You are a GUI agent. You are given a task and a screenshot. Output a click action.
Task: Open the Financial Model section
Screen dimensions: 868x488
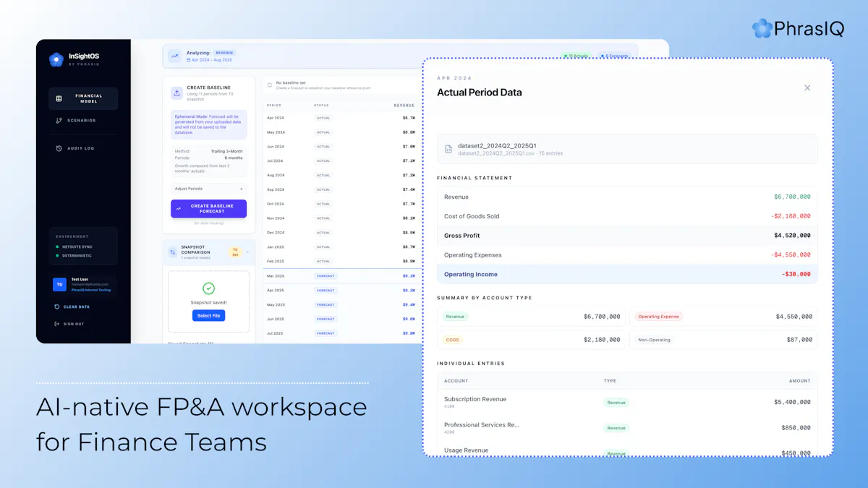click(x=83, y=98)
